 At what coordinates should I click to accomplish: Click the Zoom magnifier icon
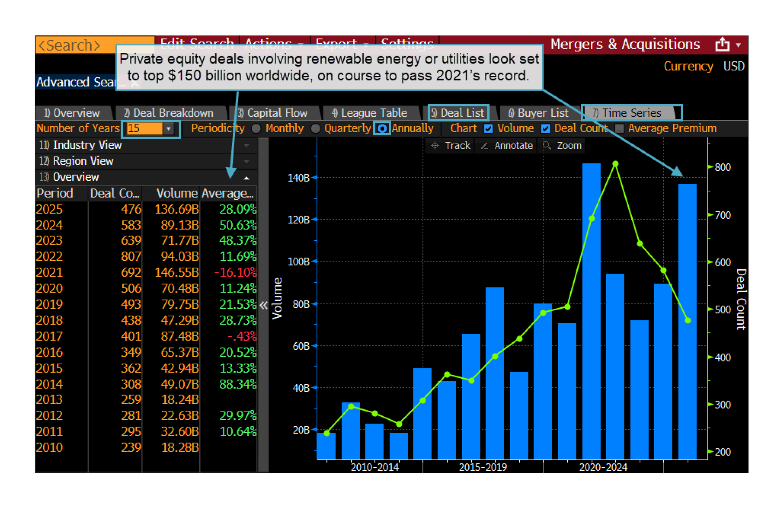pos(547,145)
